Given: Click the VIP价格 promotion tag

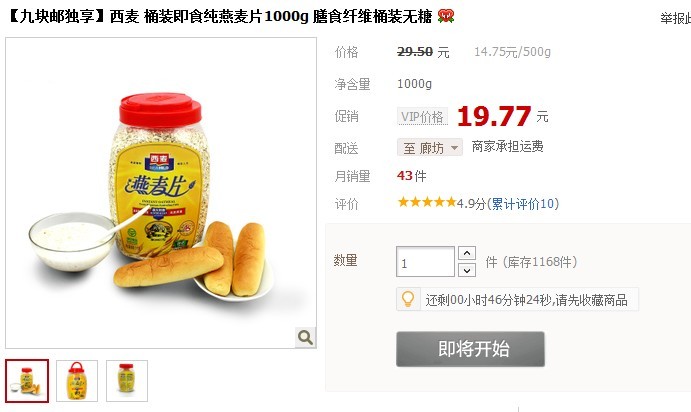Looking at the screenshot, I should tap(422, 117).
